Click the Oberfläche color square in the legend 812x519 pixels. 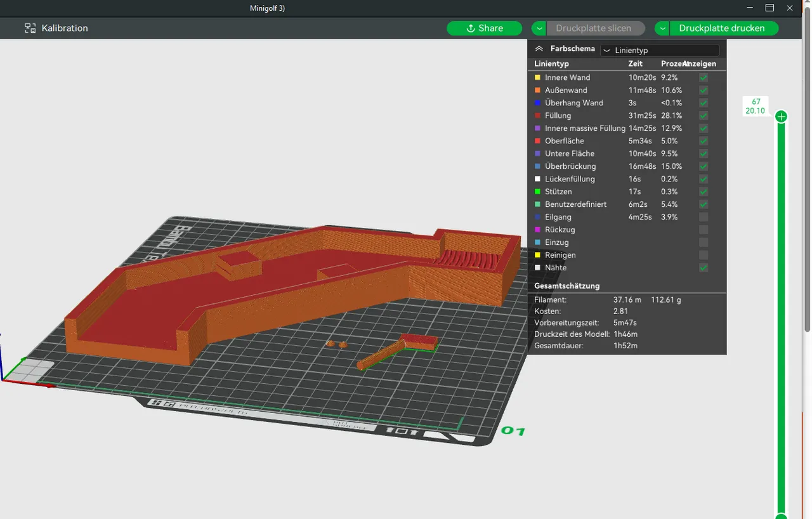coord(539,141)
